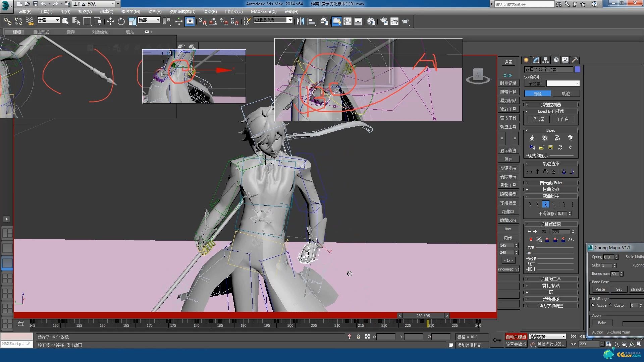Click the 时间记录 script button
This screenshot has width=644, height=362.
tap(508, 83)
